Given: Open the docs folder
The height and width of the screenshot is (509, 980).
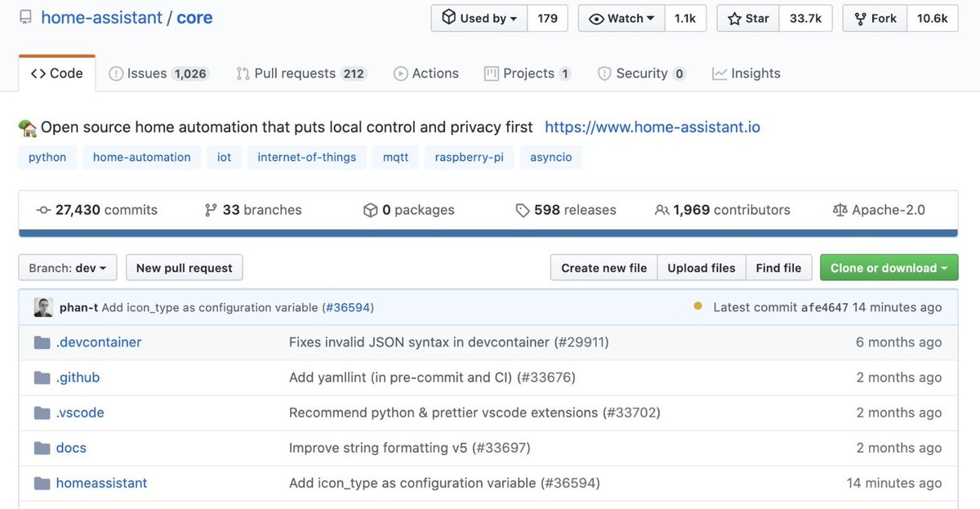Looking at the screenshot, I should [x=71, y=448].
